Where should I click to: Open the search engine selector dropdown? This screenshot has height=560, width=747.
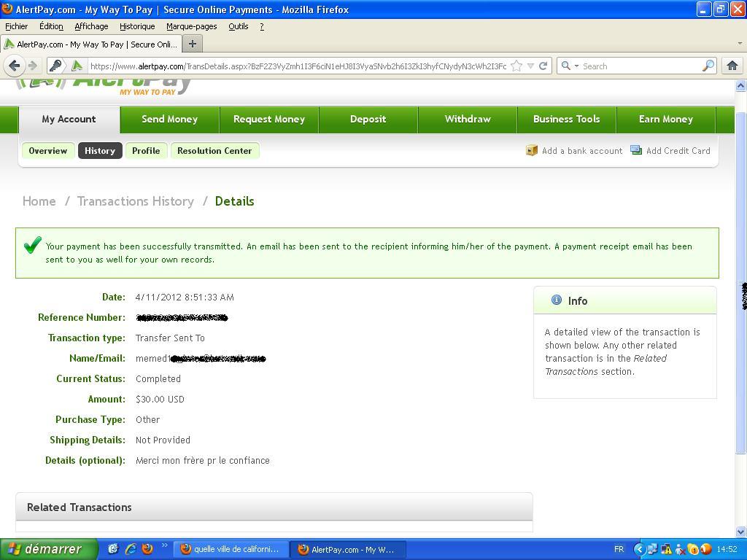click(x=569, y=66)
